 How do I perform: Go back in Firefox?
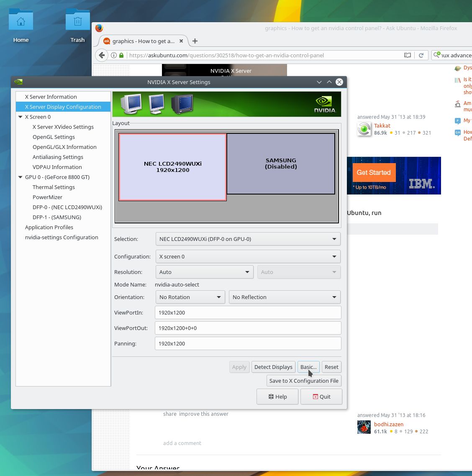click(102, 55)
